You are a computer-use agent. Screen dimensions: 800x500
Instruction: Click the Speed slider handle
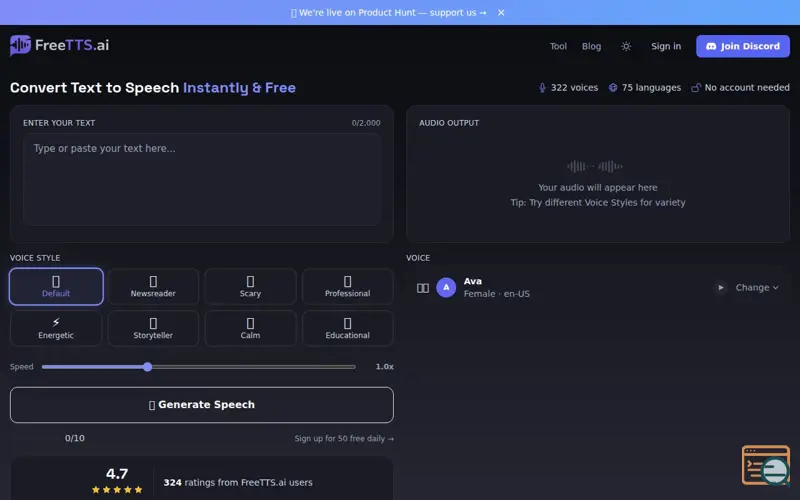[x=147, y=367]
